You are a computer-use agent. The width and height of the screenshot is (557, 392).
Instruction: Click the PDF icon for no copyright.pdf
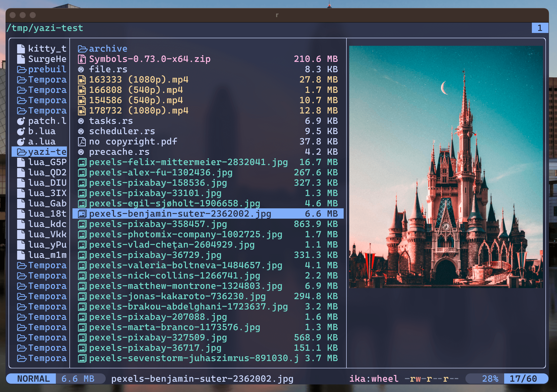[x=82, y=142]
